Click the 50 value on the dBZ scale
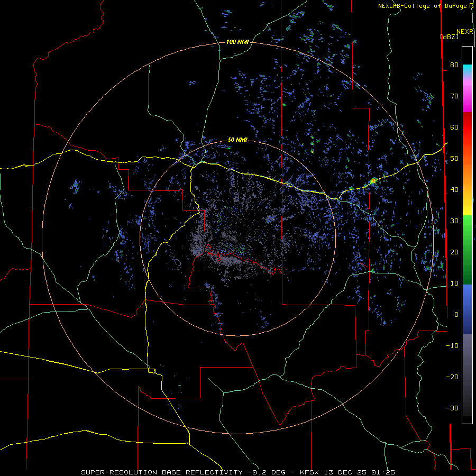Screen dimensions: 476x476 [x=454, y=159]
